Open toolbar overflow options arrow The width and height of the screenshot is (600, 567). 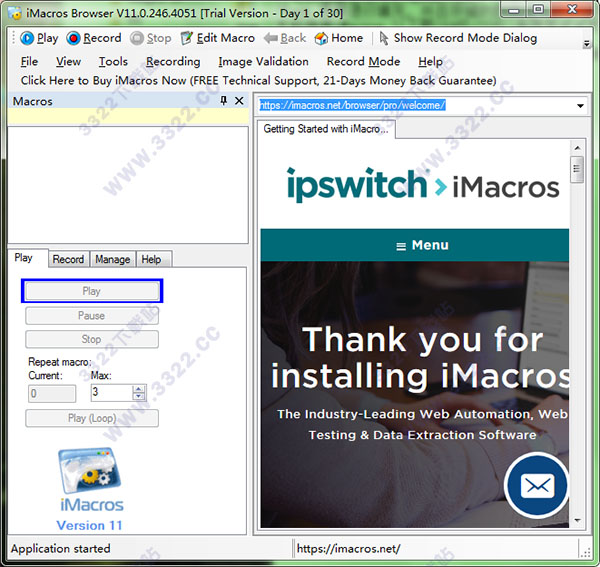(x=586, y=44)
